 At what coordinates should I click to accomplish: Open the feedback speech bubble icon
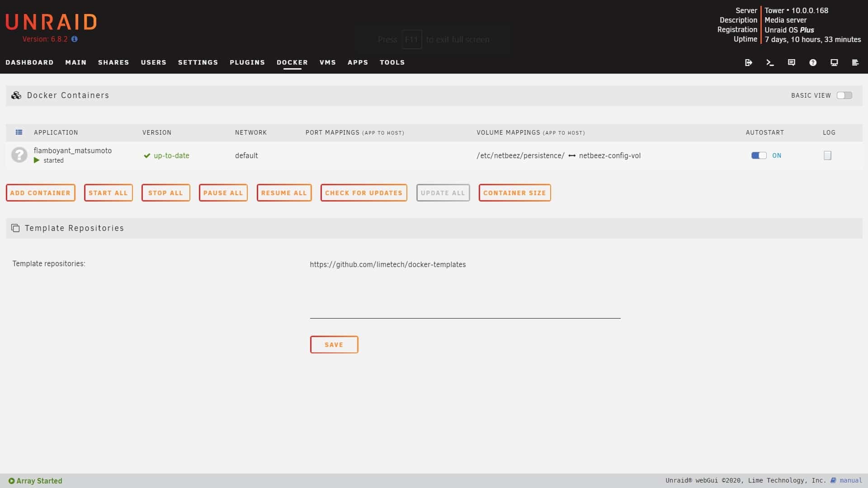click(792, 63)
